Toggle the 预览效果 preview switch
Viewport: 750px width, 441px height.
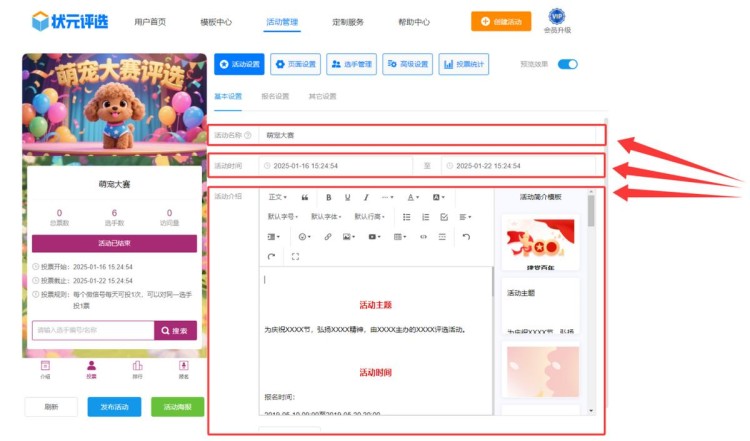point(567,64)
